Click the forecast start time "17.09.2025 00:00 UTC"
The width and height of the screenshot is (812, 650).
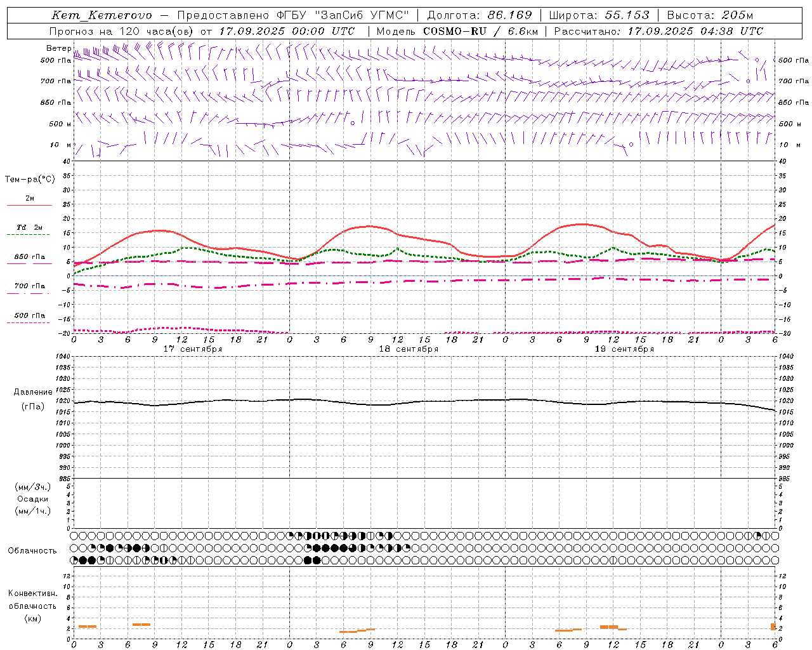287,31
